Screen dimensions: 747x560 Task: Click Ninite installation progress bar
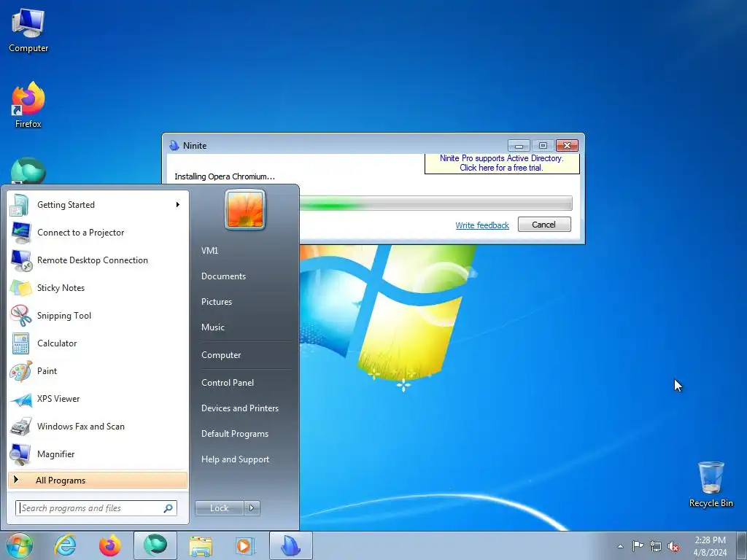coord(436,203)
